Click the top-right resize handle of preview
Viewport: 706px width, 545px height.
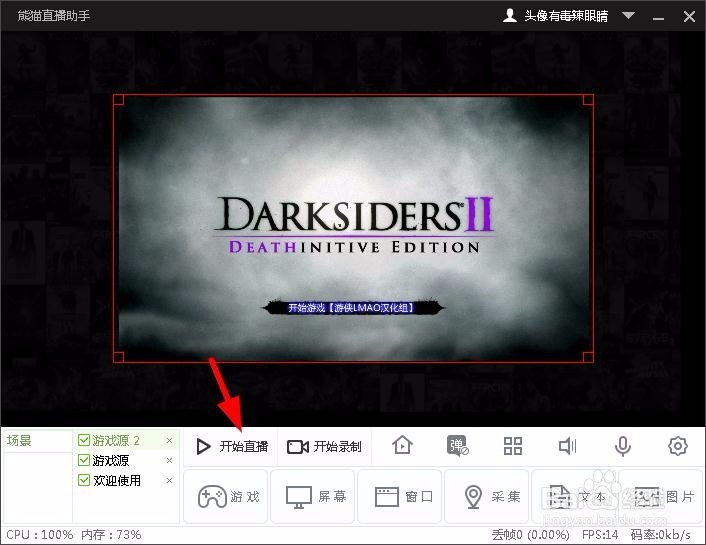coord(588,100)
